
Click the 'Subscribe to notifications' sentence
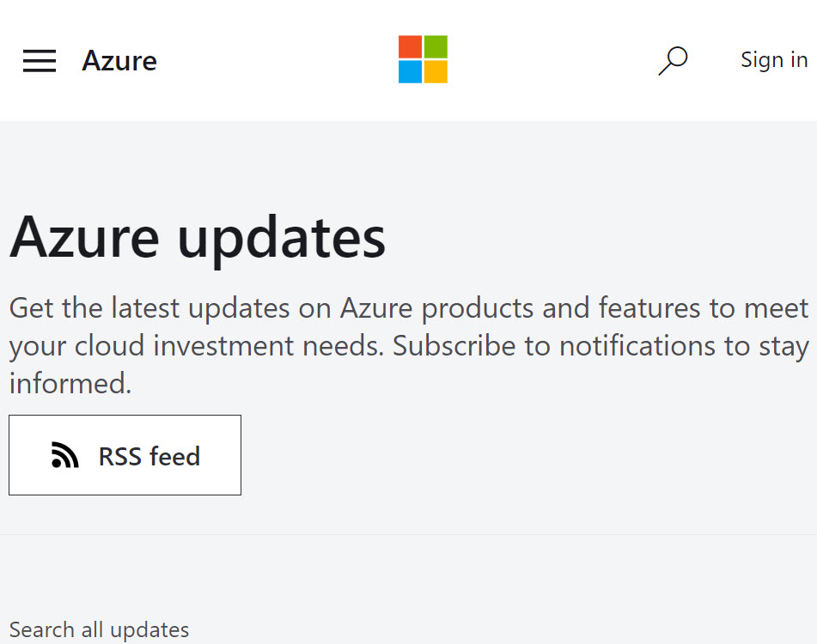click(601, 346)
